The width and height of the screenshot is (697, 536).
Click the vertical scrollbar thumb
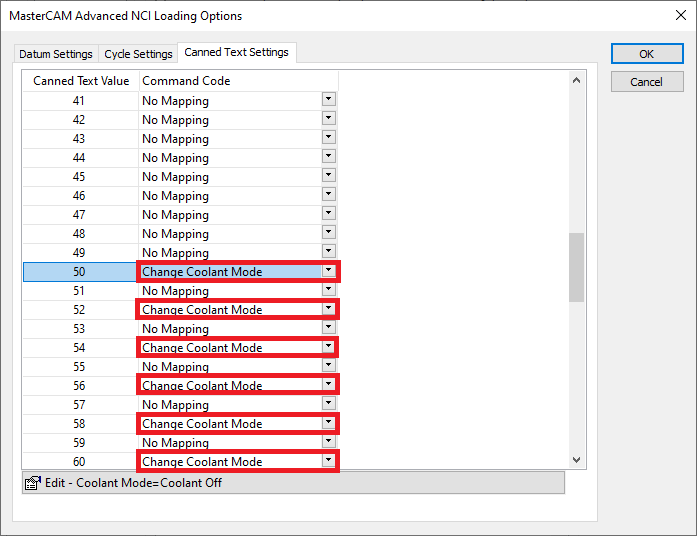tap(577, 268)
